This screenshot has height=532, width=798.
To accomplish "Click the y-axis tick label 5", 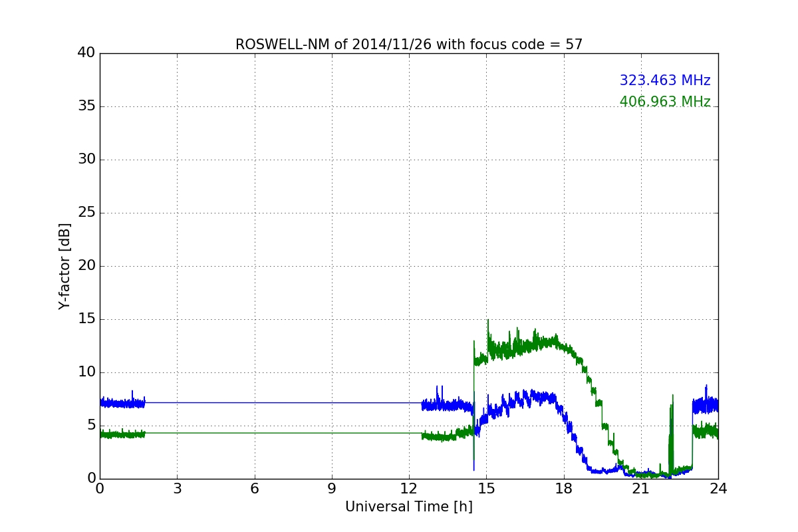I will coord(91,426).
